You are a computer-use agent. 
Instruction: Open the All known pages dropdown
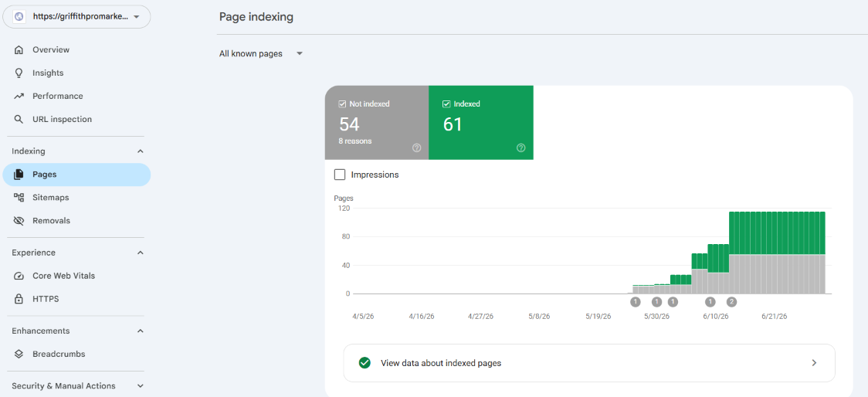click(x=261, y=54)
